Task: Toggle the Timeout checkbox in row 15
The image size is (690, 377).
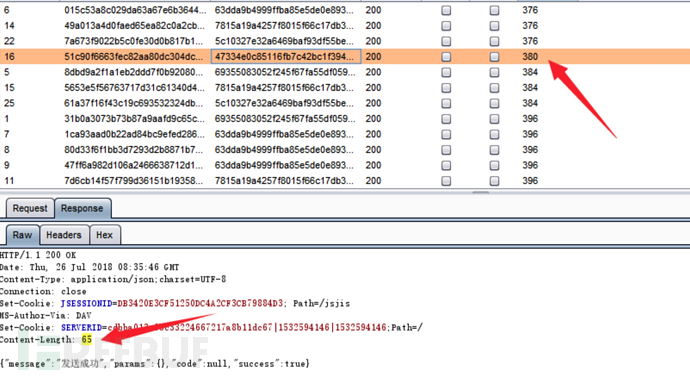Action: [495, 88]
